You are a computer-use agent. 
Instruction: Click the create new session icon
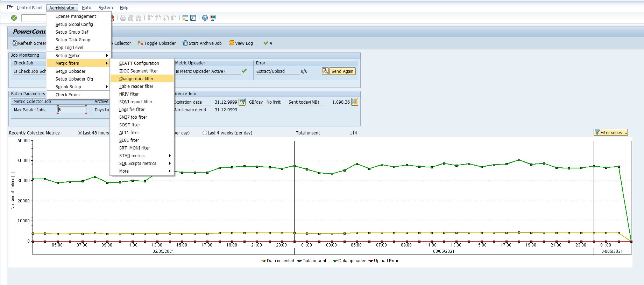click(x=185, y=18)
